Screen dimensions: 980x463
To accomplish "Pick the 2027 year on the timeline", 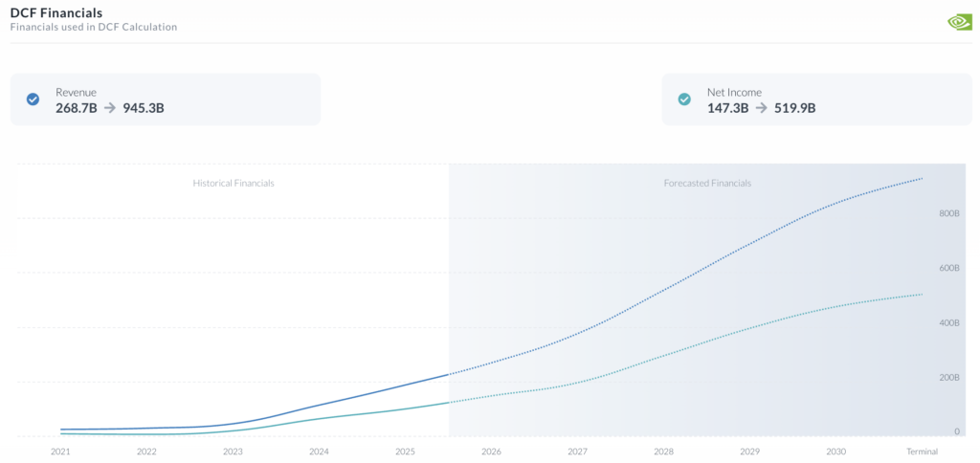I will point(577,451).
